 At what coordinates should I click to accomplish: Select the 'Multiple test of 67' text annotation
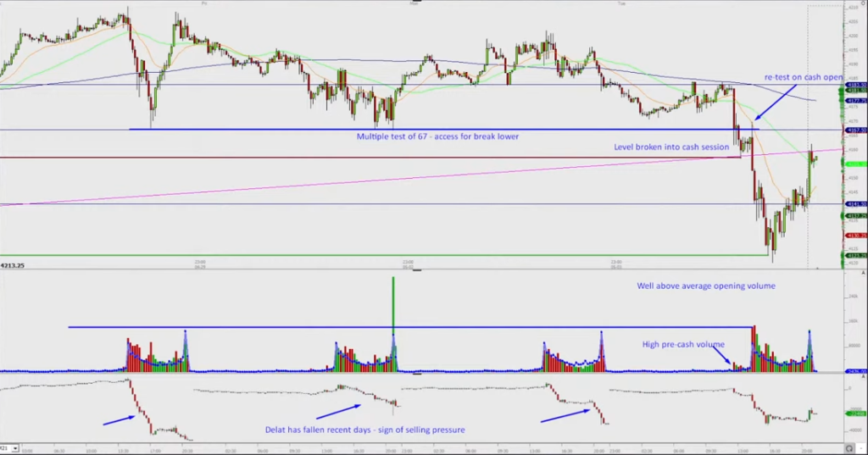click(437, 136)
